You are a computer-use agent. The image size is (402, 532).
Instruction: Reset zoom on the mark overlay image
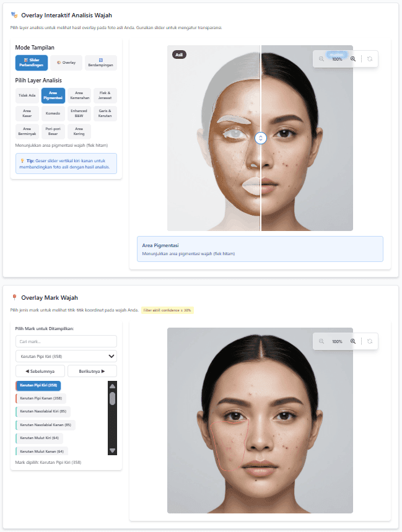(370, 341)
